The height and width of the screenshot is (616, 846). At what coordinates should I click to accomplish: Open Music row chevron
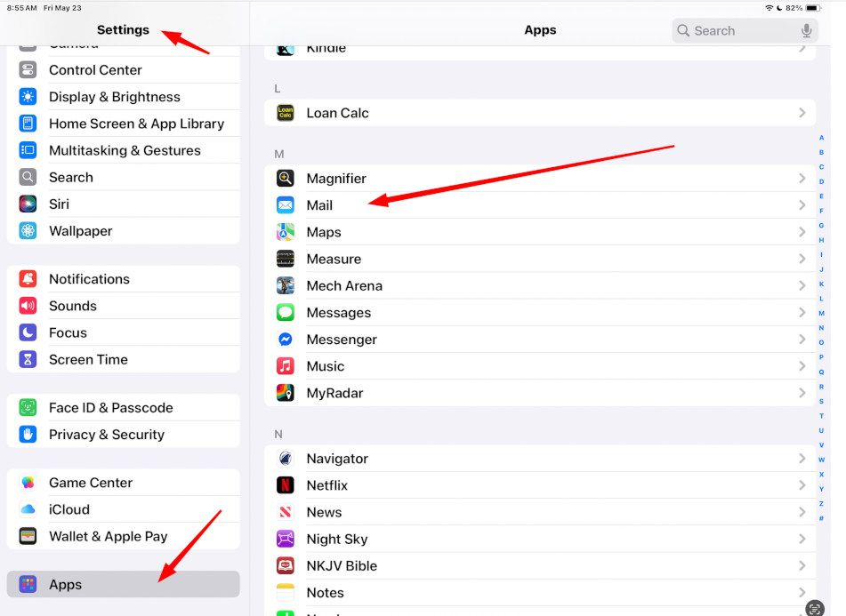pos(802,366)
